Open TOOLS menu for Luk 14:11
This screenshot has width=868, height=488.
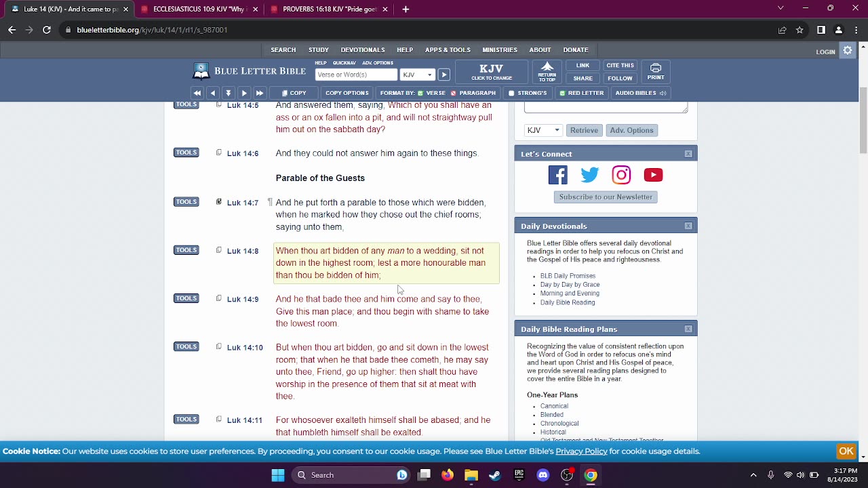click(186, 420)
